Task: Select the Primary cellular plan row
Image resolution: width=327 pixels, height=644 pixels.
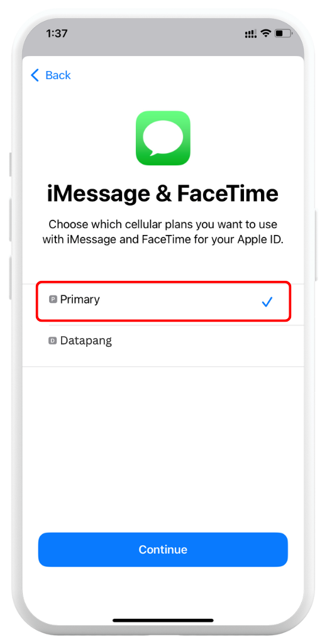Action: tap(163, 302)
